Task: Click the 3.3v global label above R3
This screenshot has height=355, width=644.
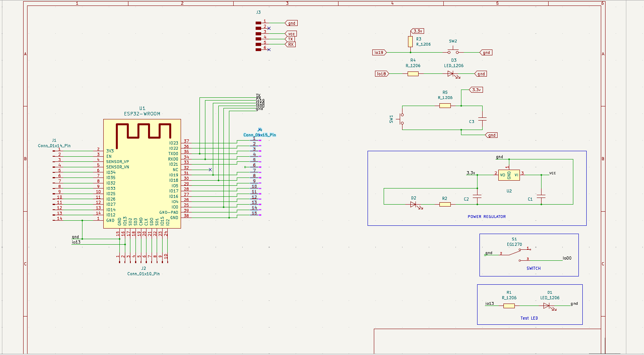Action: 417,31
